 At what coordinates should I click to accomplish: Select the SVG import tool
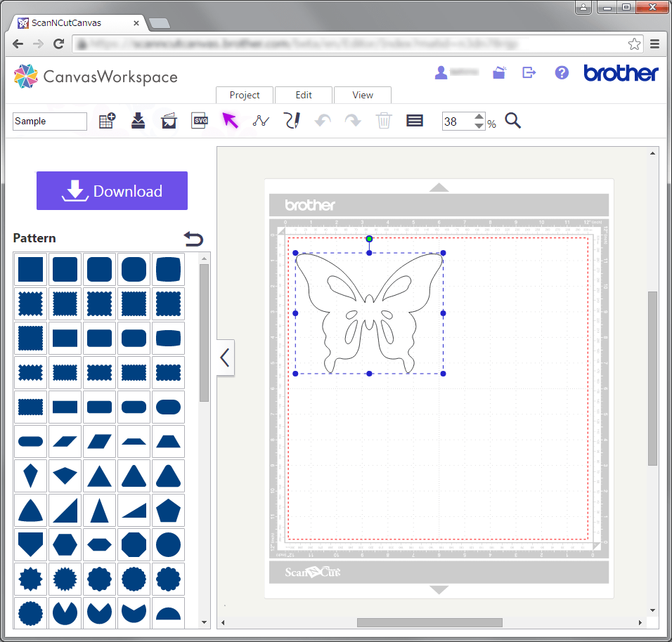200,121
